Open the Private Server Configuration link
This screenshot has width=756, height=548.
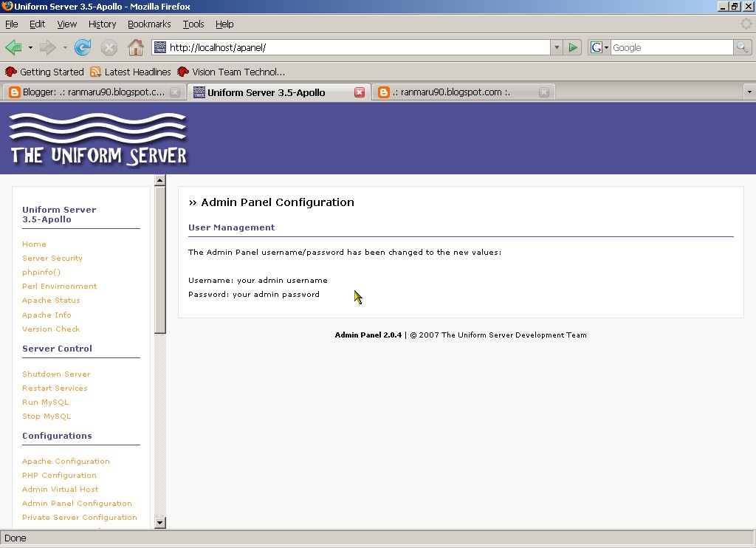click(80, 517)
